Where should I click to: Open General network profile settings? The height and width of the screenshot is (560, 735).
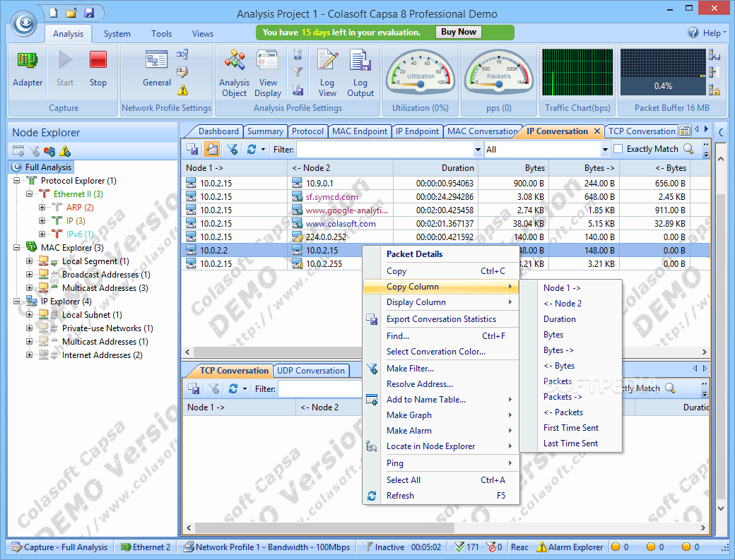157,69
